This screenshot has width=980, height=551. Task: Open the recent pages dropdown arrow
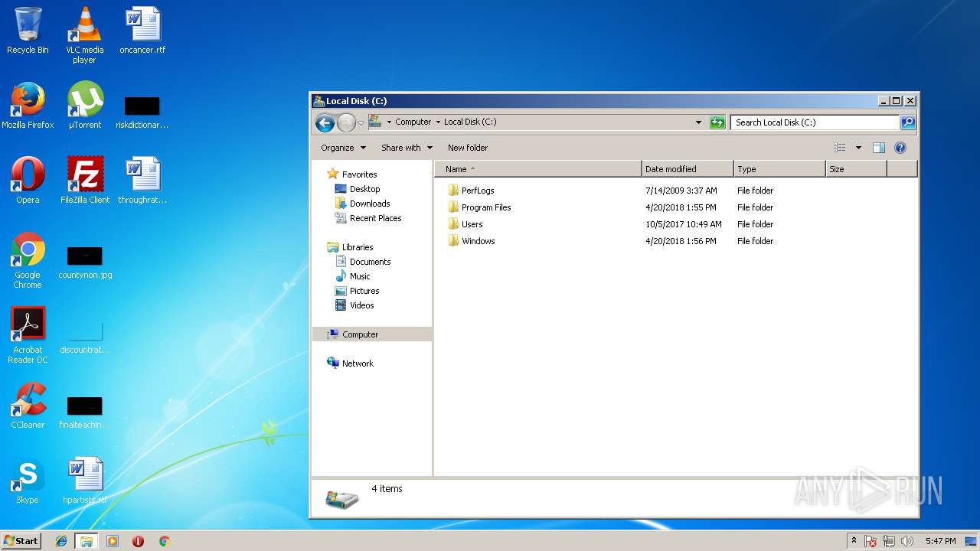(361, 122)
